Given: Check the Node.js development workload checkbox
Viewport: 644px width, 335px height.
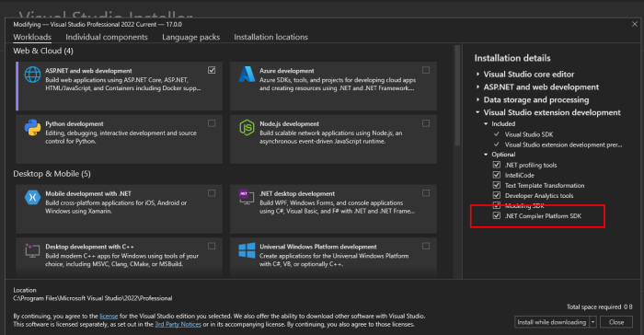Looking at the screenshot, I should (x=426, y=123).
